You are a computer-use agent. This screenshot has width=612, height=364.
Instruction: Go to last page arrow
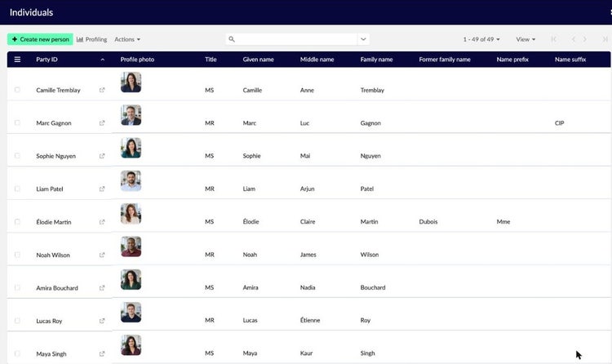coord(605,39)
